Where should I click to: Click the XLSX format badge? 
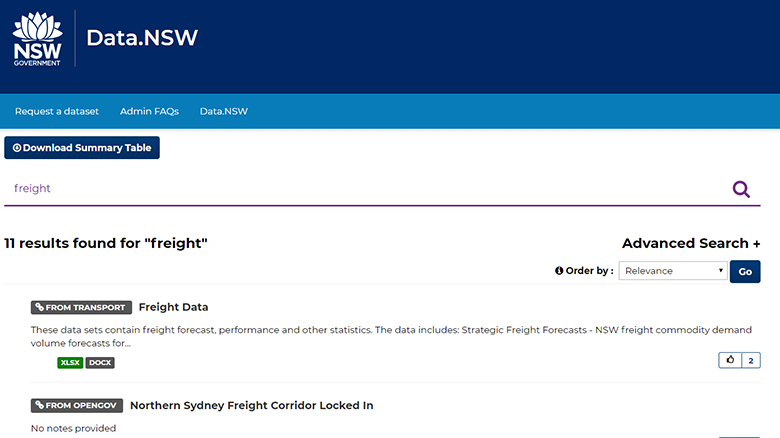point(70,362)
